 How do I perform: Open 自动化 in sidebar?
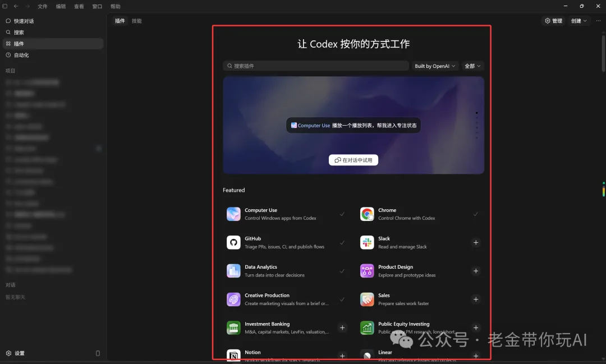tap(53, 56)
